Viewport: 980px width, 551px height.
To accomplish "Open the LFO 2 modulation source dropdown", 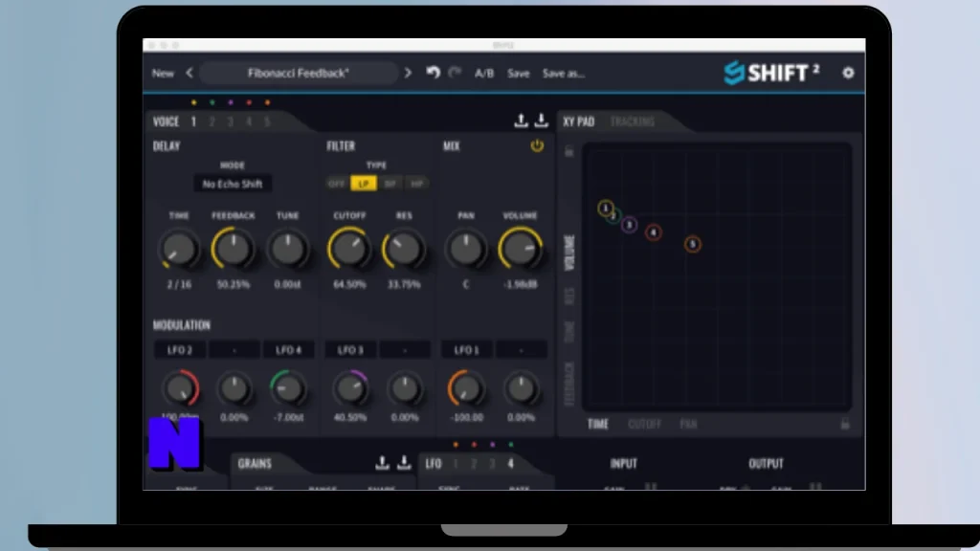I will [x=180, y=350].
